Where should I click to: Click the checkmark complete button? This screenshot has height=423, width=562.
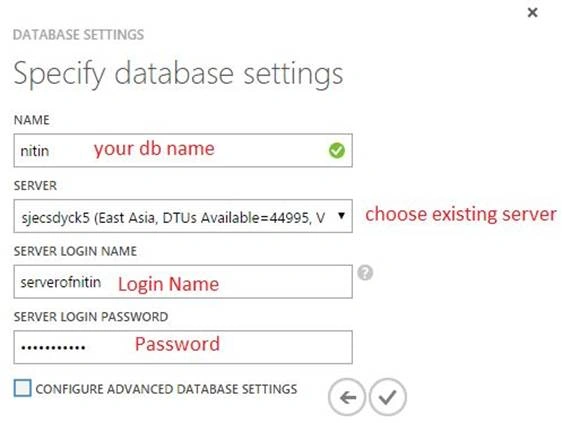point(388,397)
